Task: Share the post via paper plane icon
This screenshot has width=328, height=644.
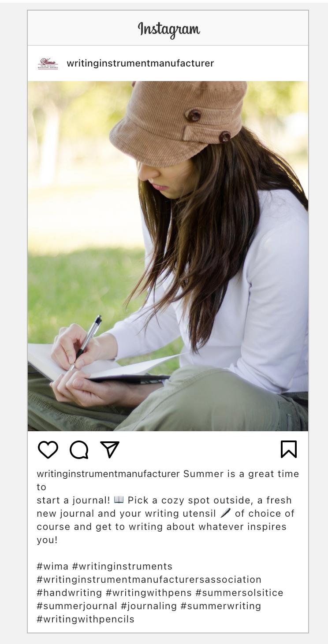Action: [x=110, y=449]
